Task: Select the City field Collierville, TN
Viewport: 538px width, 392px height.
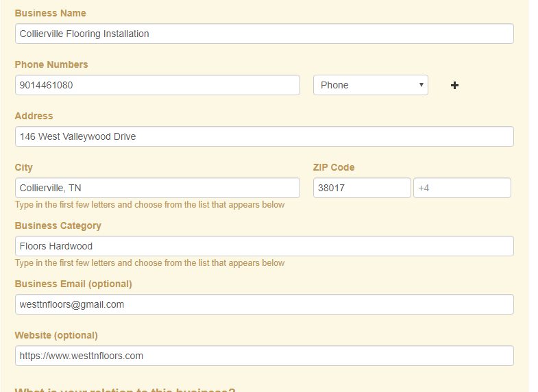Action: (158, 188)
